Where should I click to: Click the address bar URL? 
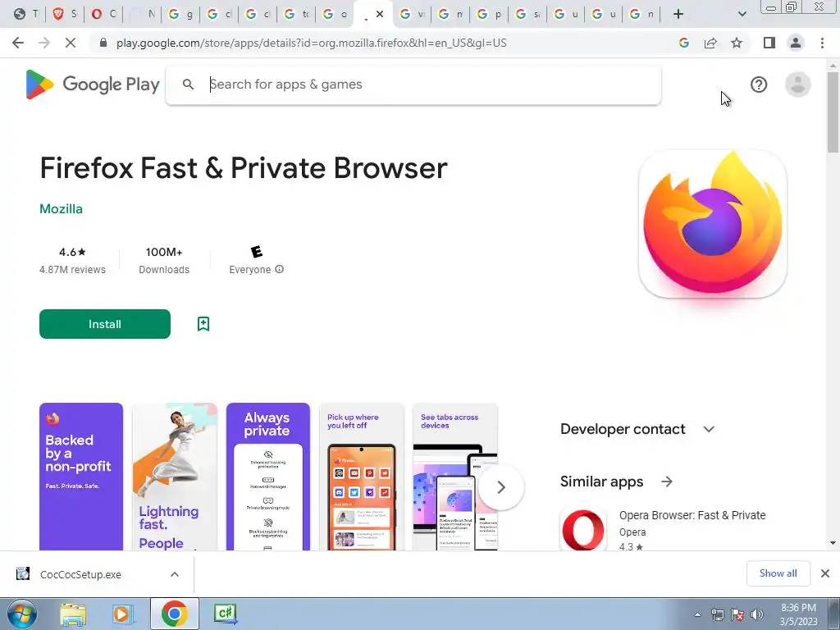(311, 43)
